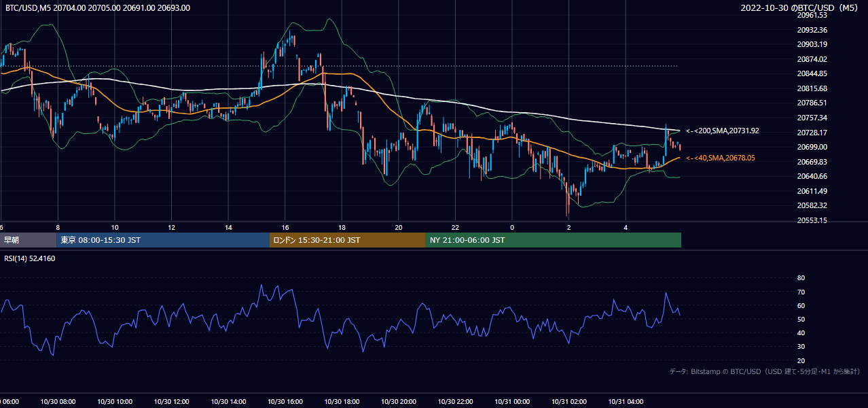Click RSI axis level 30

point(801,347)
